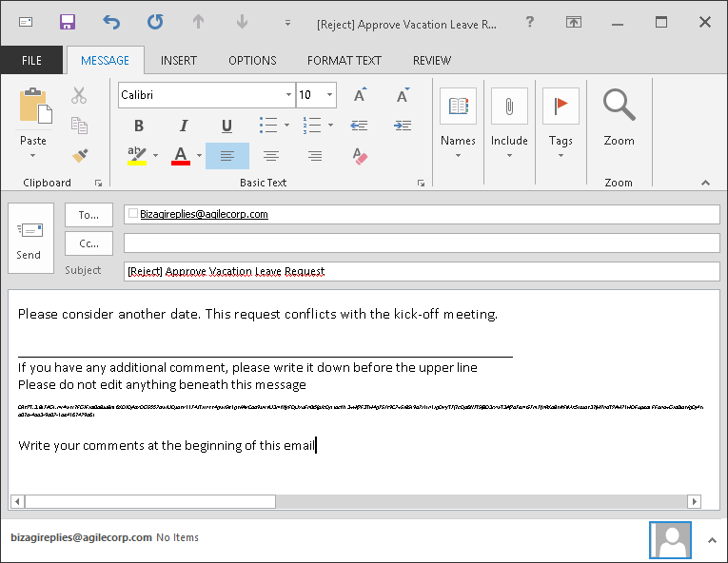Open the Basic Text dialog launcher
The width and height of the screenshot is (728, 563).
click(x=421, y=184)
